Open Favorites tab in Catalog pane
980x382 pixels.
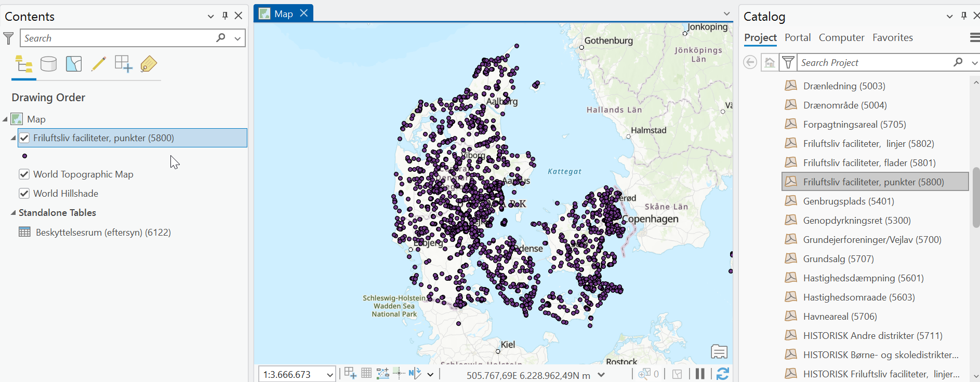[x=892, y=37]
